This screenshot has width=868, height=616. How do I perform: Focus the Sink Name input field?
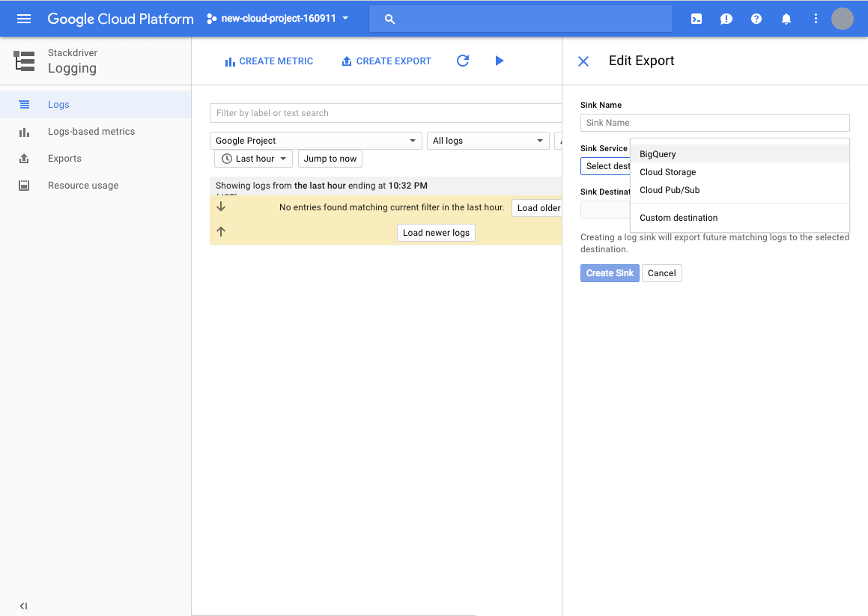tap(714, 123)
